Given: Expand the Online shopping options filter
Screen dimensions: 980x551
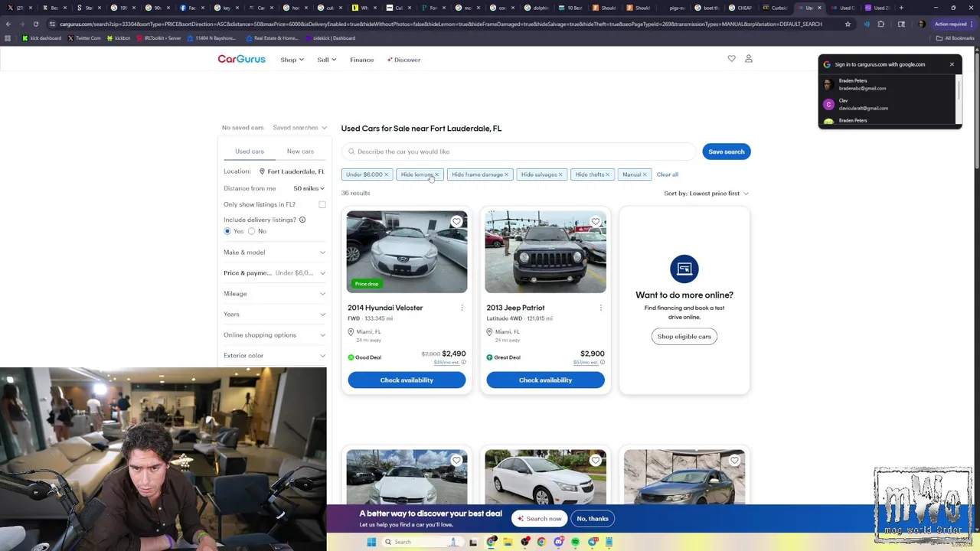Looking at the screenshot, I should coord(274,335).
